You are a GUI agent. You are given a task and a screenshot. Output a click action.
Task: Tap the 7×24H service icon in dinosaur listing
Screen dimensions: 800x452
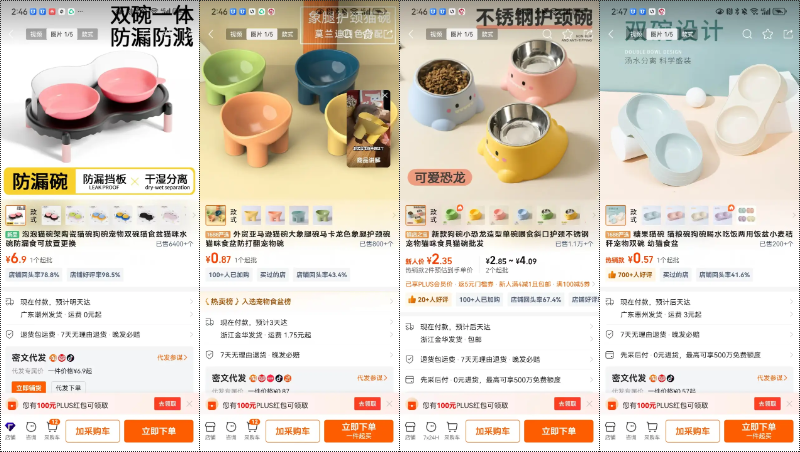point(431,430)
